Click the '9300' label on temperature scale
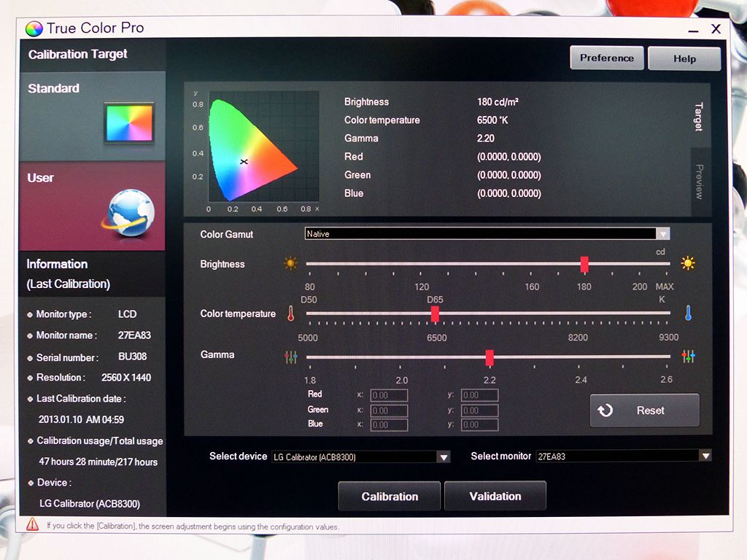 coord(668,337)
